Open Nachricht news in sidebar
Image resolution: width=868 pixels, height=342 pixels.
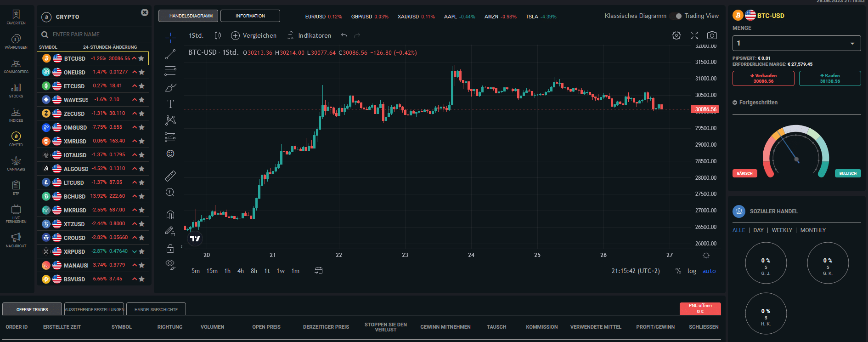click(x=16, y=240)
